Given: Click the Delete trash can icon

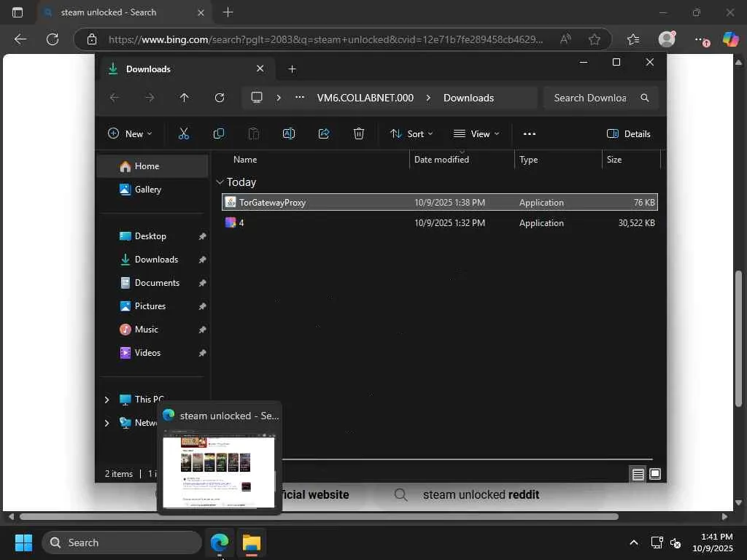Looking at the screenshot, I should tap(359, 134).
